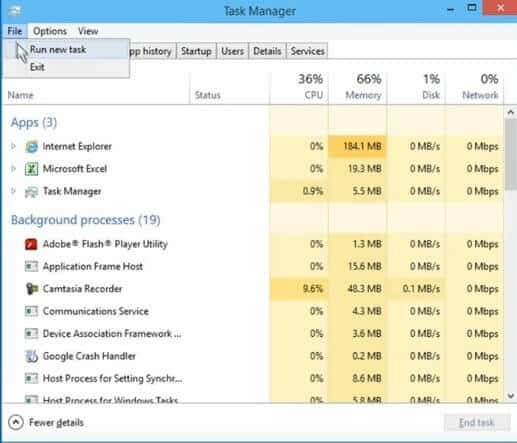Click Camtasia Recorder's 0.1 MB/s disk cell

pyautogui.click(x=416, y=289)
